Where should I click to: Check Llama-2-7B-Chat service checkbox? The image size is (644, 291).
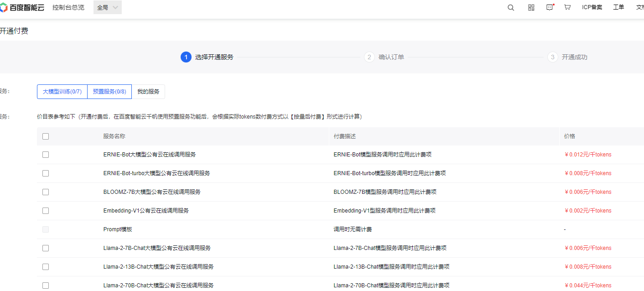46,248
